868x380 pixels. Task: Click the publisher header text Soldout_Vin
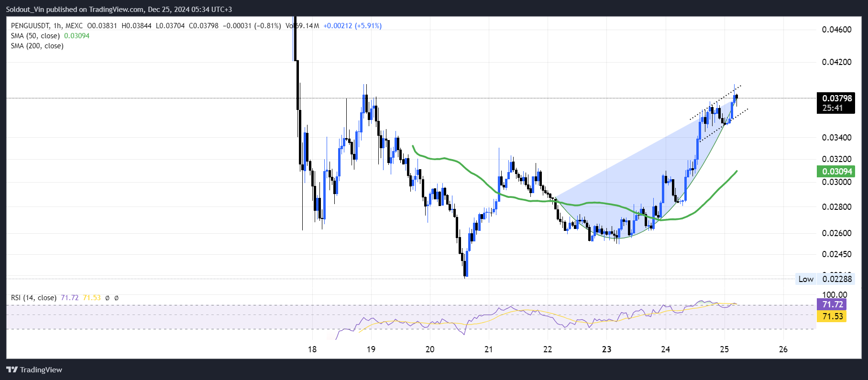click(25, 9)
